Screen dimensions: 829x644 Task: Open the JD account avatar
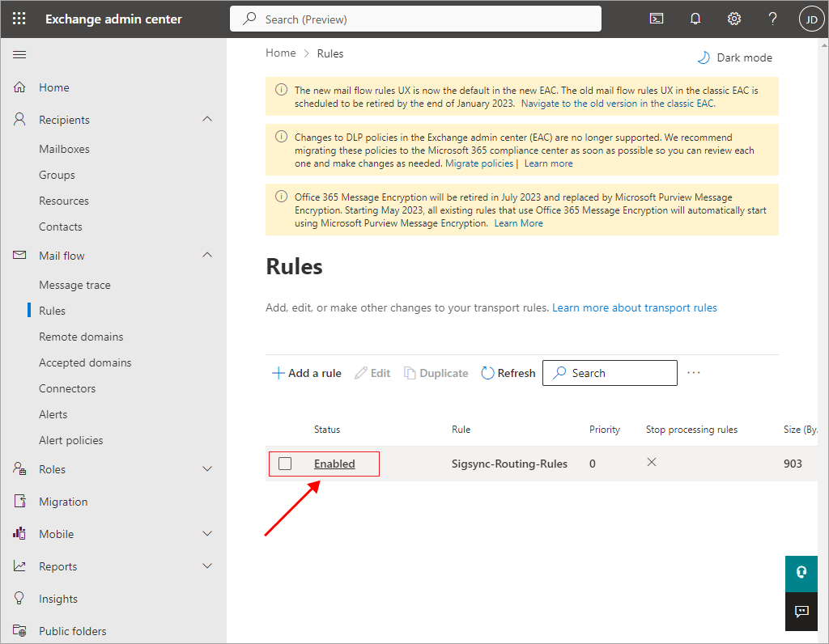(811, 19)
